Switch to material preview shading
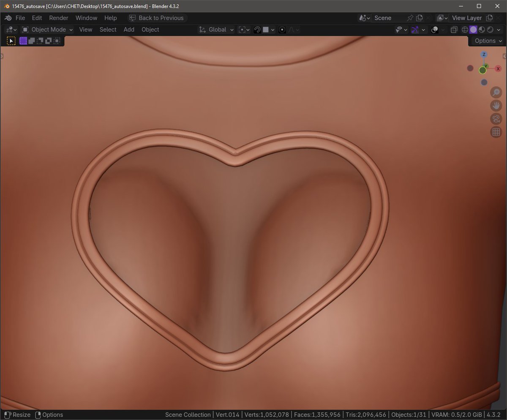The width and height of the screenshot is (507, 420). click(482, 30)
